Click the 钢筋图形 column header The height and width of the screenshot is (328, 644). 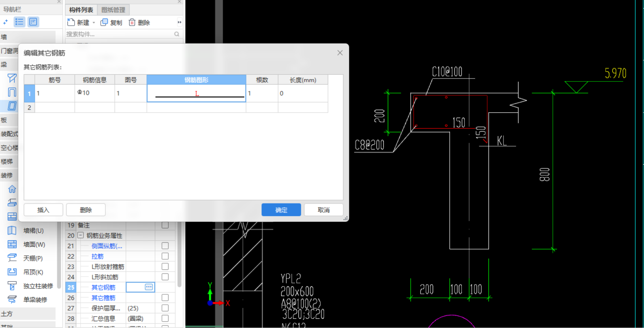point(196,80)
